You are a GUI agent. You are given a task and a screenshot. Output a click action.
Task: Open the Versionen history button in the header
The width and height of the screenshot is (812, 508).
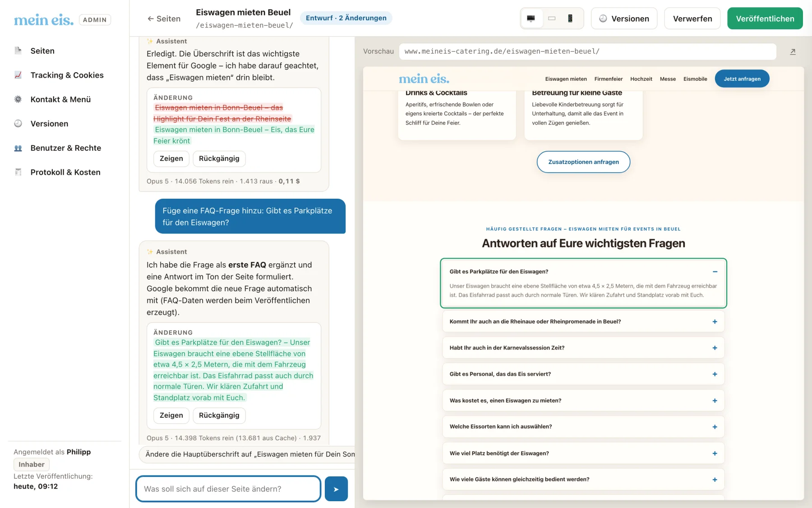tap(624, 19)
